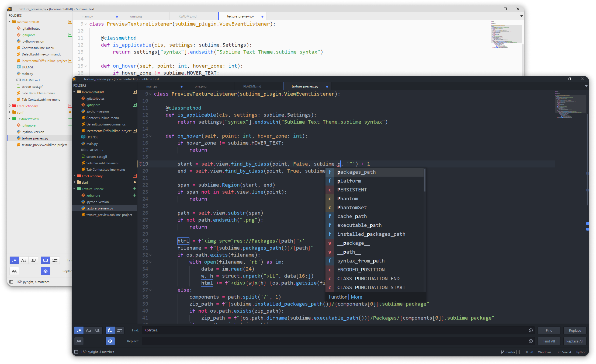Collapse TexturePreview folder in dark sidebar
The height and width of the screenshot is (364, 596).
(74, 189)
